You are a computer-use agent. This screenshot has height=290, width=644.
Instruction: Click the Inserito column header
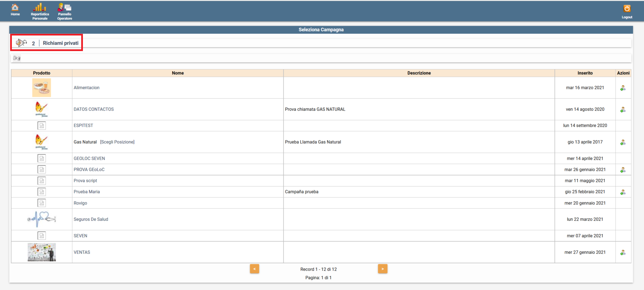click(x=585, y=73)
